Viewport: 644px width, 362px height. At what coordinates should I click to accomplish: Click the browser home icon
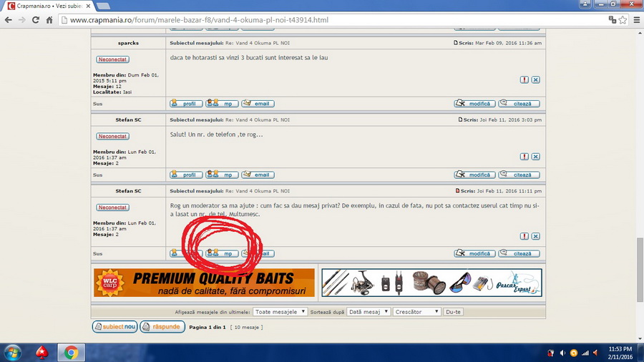pos(49,20)
